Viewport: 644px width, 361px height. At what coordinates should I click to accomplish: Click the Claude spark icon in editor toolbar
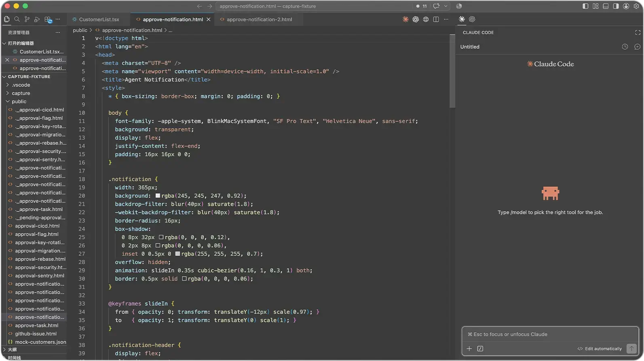pos(405,19)
